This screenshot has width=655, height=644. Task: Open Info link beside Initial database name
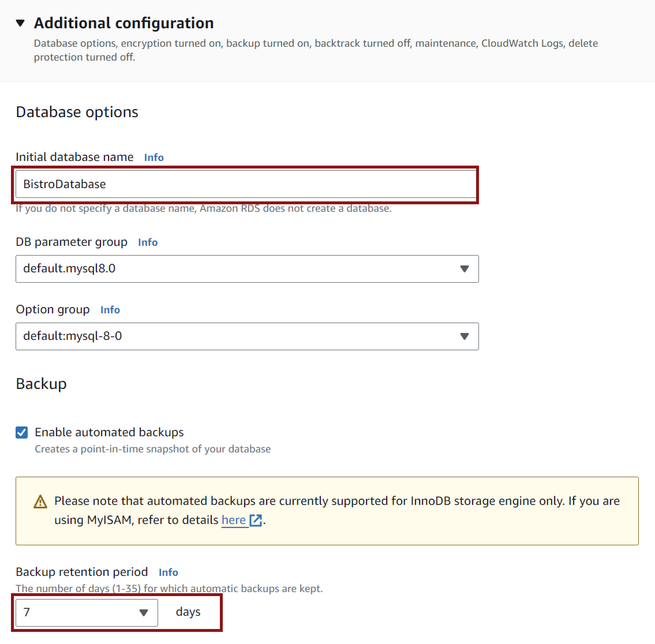tap(154, 157)
